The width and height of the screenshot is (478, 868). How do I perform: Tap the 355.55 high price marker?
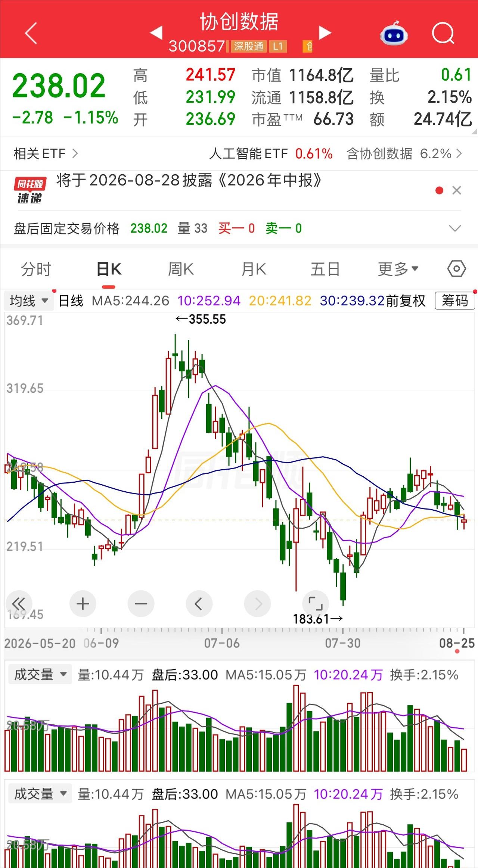201,319
